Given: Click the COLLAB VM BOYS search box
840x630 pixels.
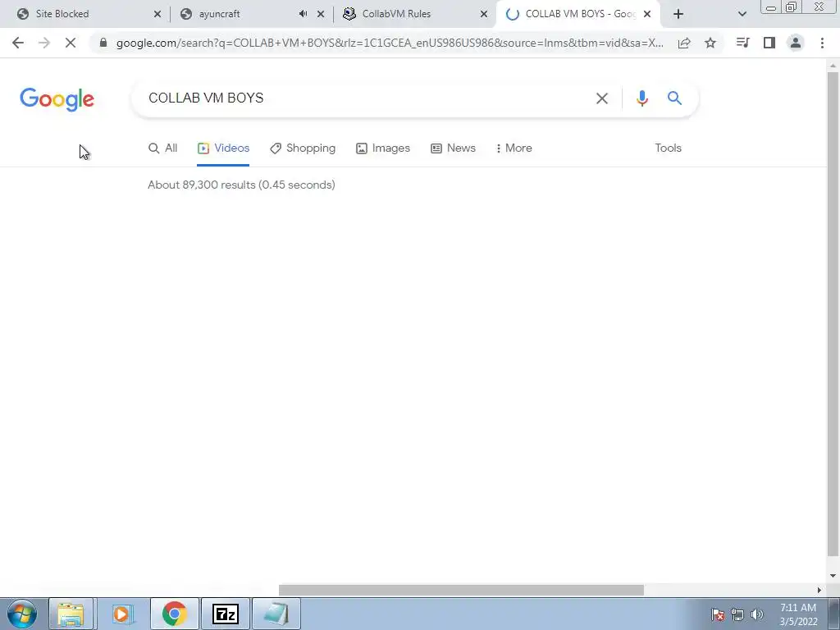Looking at the screenshot, I should tap(364, 98).
